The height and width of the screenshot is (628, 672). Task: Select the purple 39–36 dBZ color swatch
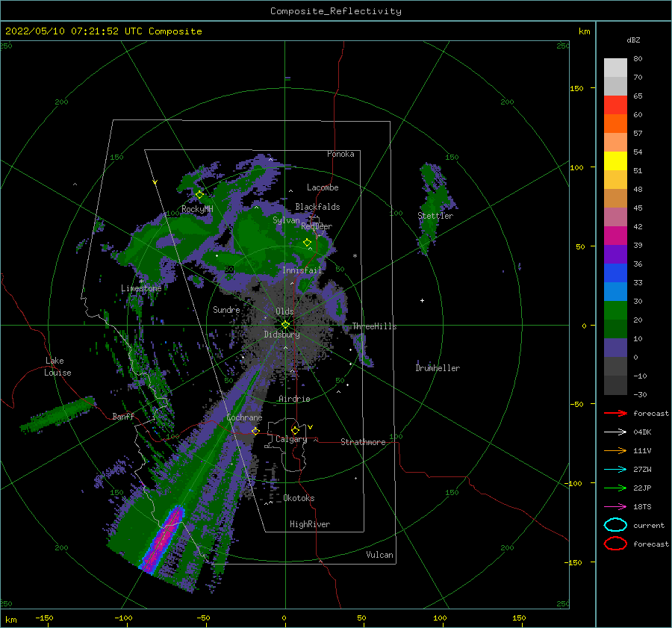[615, 254]
